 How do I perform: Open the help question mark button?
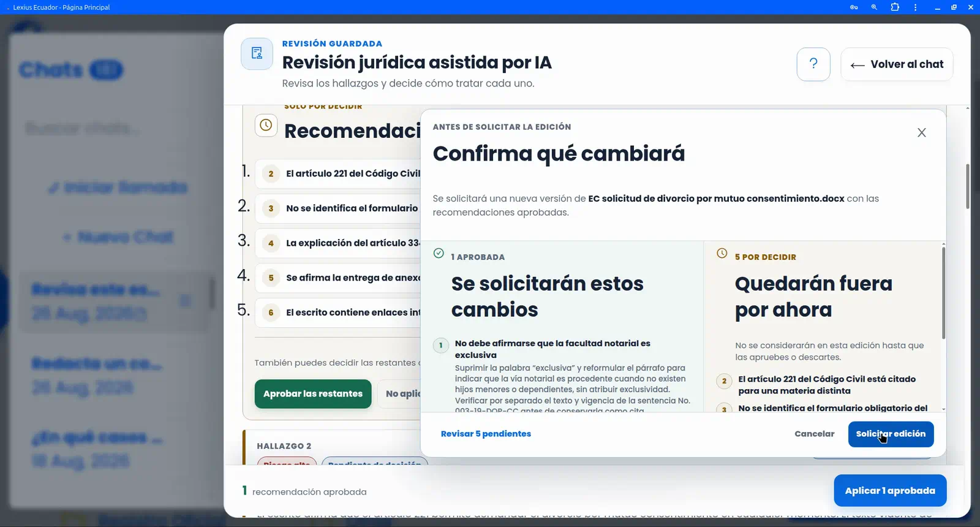click(x=813, y=64)
